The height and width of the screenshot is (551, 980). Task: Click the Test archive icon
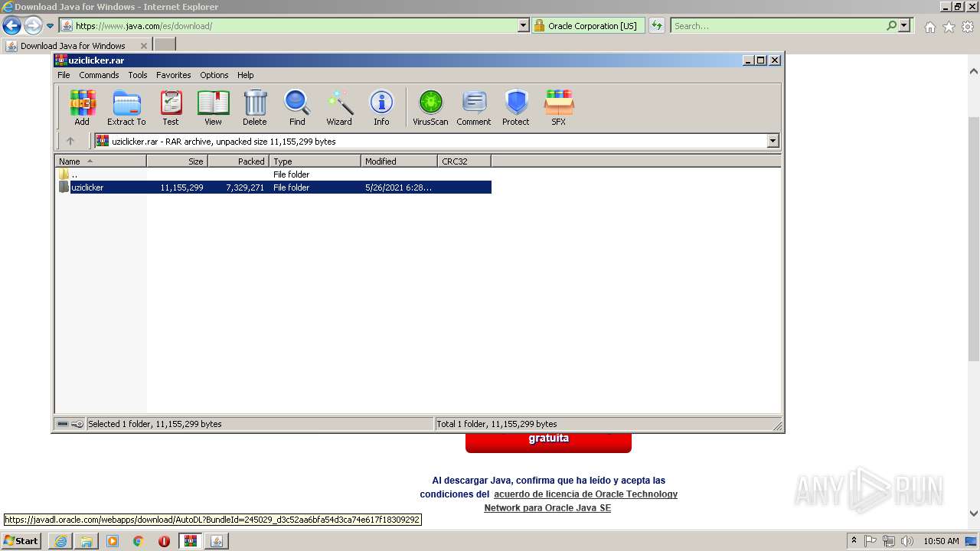point(171,107)
